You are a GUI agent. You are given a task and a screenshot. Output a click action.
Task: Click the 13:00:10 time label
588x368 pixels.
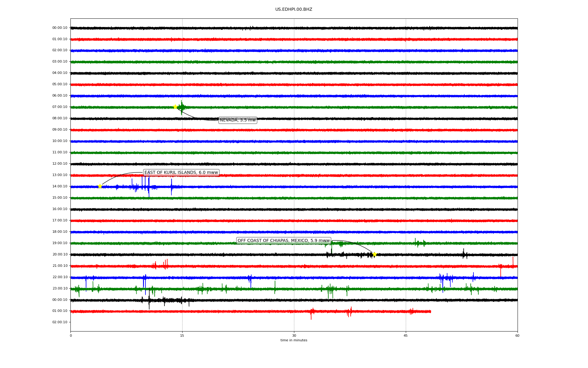tap(60, 175)
